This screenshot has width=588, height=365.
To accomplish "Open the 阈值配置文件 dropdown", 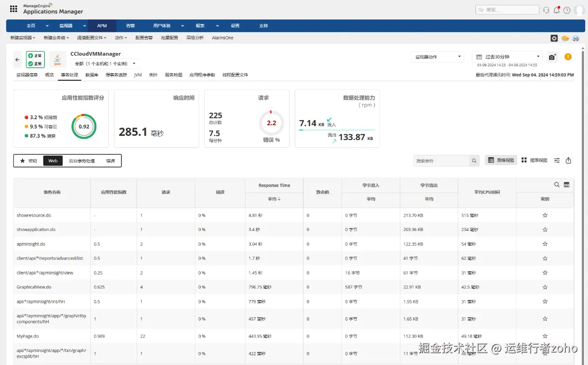I will [92, 38].
